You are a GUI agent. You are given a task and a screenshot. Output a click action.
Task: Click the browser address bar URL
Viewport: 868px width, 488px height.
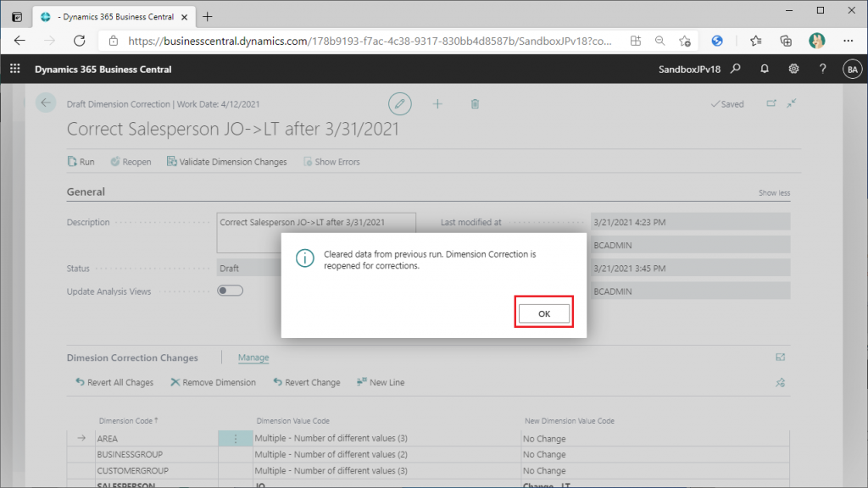370,41
